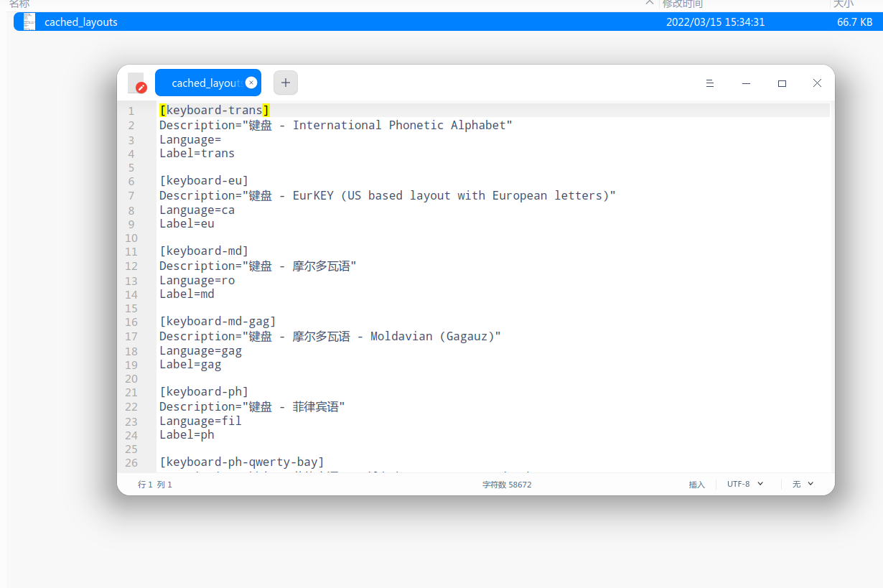Click the EurKEY description line
The width and height of the screenshot is (883, 588).
click(x=388, y=195)
